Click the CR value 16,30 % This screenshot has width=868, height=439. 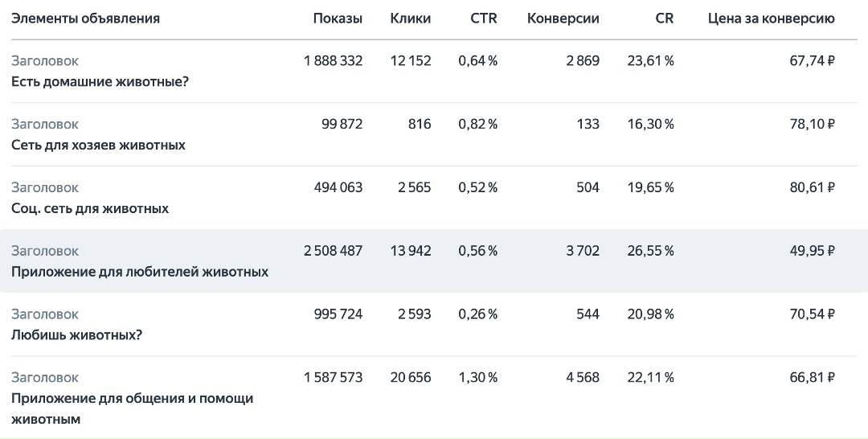(651, 124)
